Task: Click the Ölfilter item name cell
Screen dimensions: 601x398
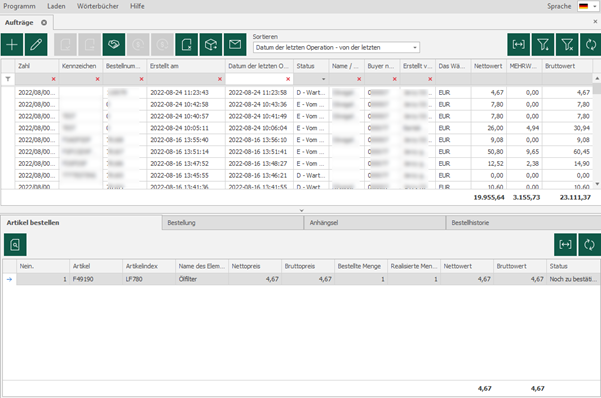Action: (202, 279)
